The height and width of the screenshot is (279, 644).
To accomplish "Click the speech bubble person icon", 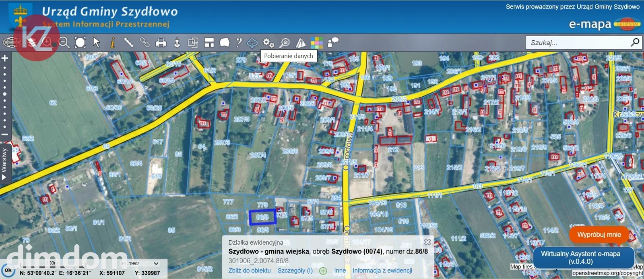I will (333, 42).
